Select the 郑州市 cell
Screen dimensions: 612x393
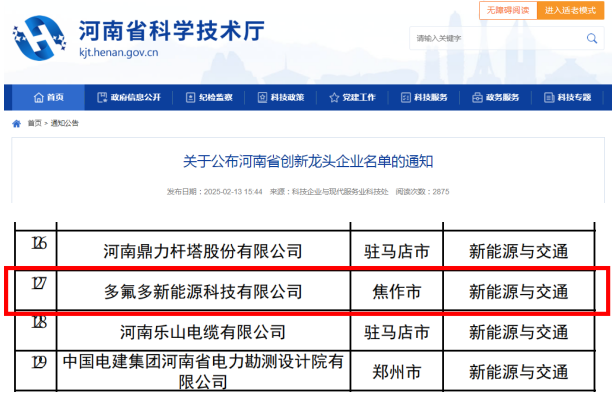pos(397,371)
